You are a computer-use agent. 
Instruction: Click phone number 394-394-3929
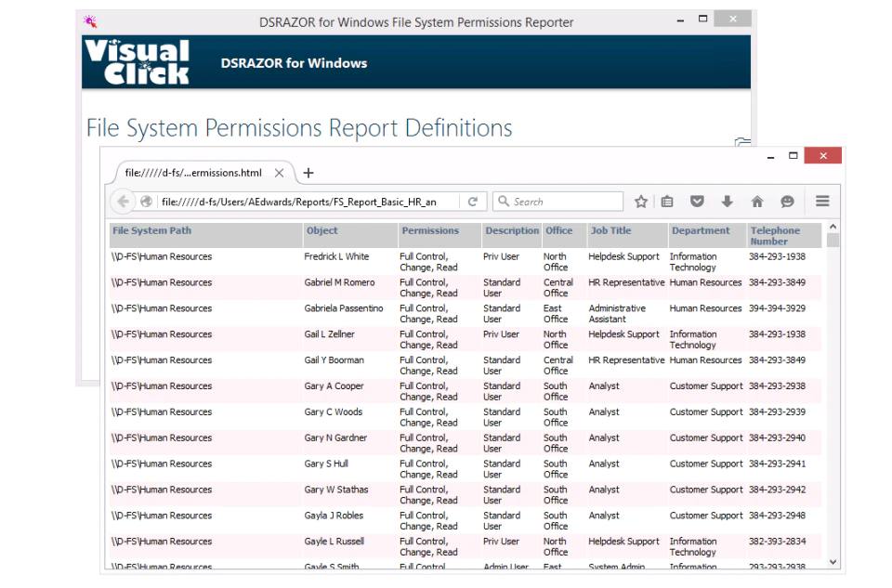tap(777, 308)
